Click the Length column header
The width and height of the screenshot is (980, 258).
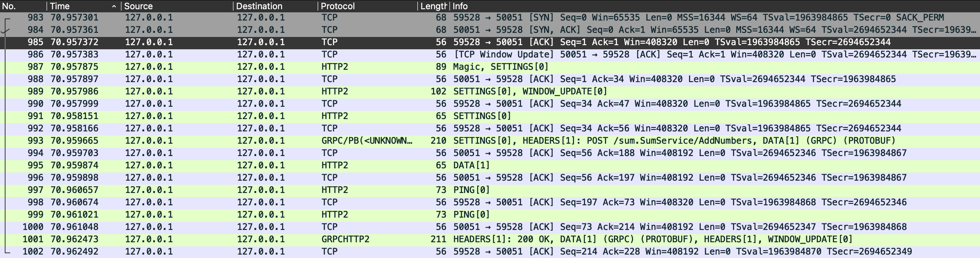(x=433, y=6)
